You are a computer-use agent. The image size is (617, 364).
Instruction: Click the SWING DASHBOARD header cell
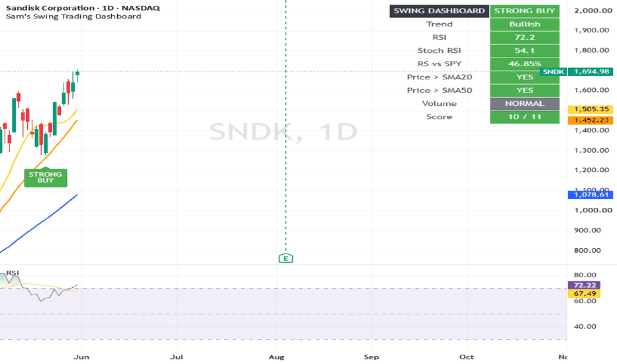[x=439, y=11]
